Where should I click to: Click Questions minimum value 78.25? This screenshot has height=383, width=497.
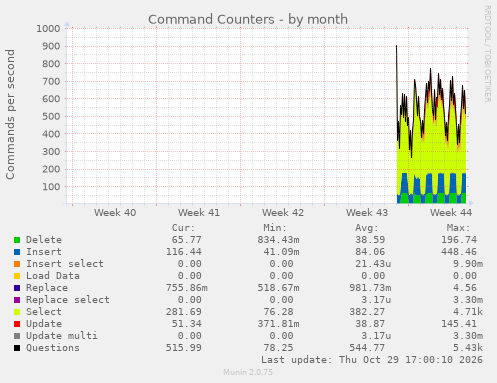[278, 348]
